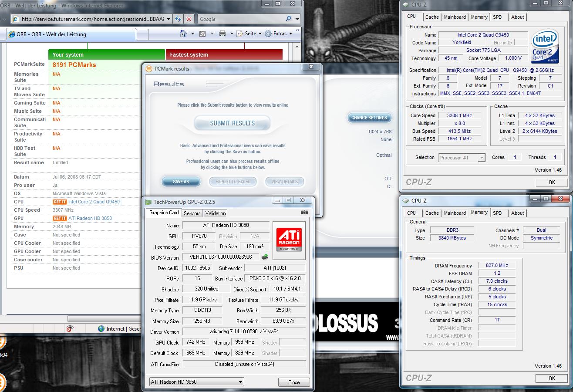This screenshot has width=573, height=392.
Task: Click the Seite page icon in IE toolbar
Action: click(240, 34)
